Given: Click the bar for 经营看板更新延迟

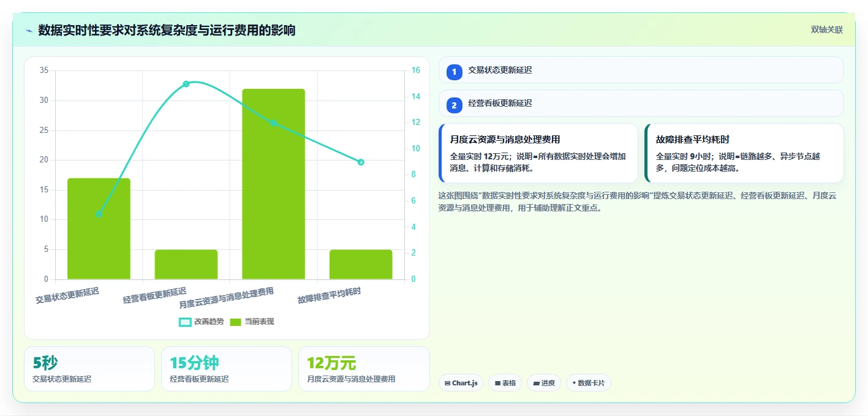Looking at the screenshot, I should pyautogui.click(x=186, y=265).
